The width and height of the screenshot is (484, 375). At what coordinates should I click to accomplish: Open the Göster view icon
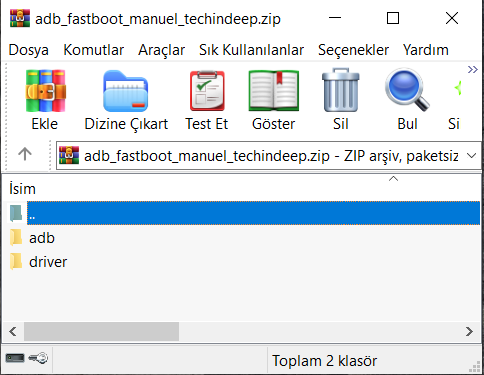(274, 91)
